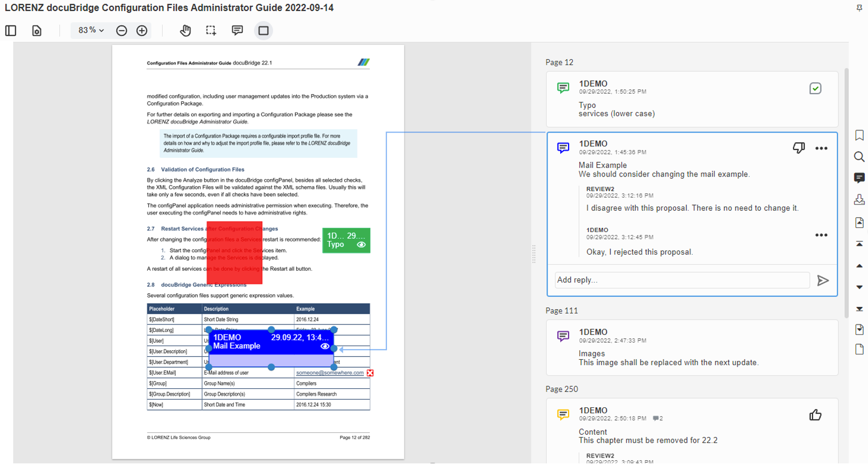
Task: Click the Page 250 group header
Action: pos(562,389)
